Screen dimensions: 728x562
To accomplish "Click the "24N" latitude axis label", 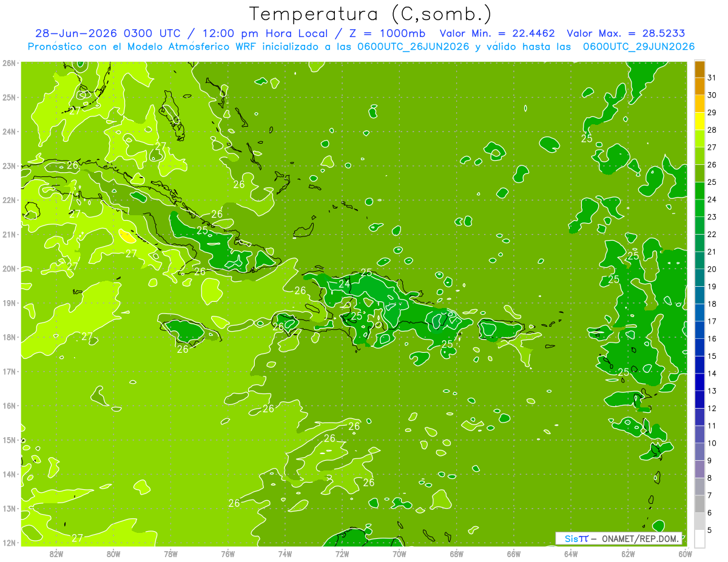I will pyautogui.click(x=9, y=132).
